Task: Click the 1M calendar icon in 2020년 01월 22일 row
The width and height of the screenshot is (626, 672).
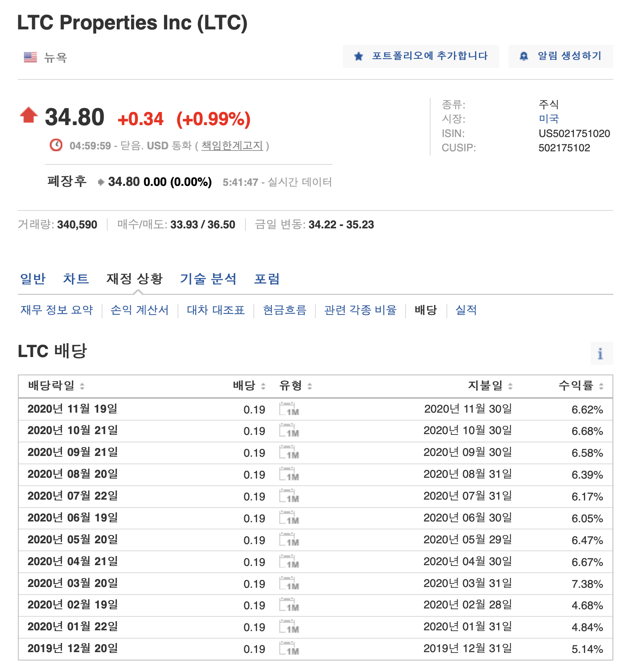Action: click(x=289, y=627)
